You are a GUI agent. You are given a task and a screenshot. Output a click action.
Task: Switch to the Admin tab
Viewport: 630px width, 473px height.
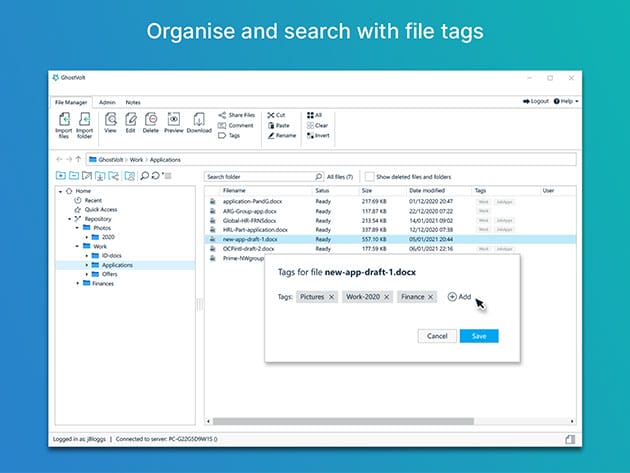coord(107,102)
